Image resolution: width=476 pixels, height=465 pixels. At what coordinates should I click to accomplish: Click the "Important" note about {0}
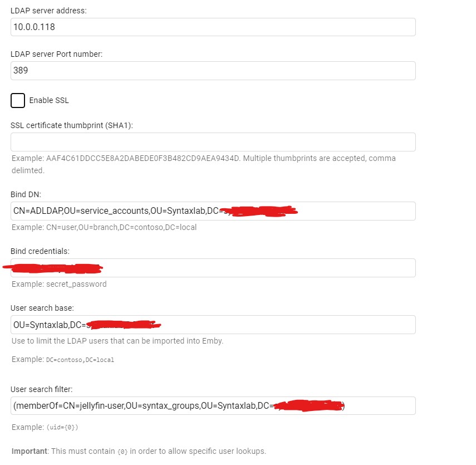click(x=139, y=451)
